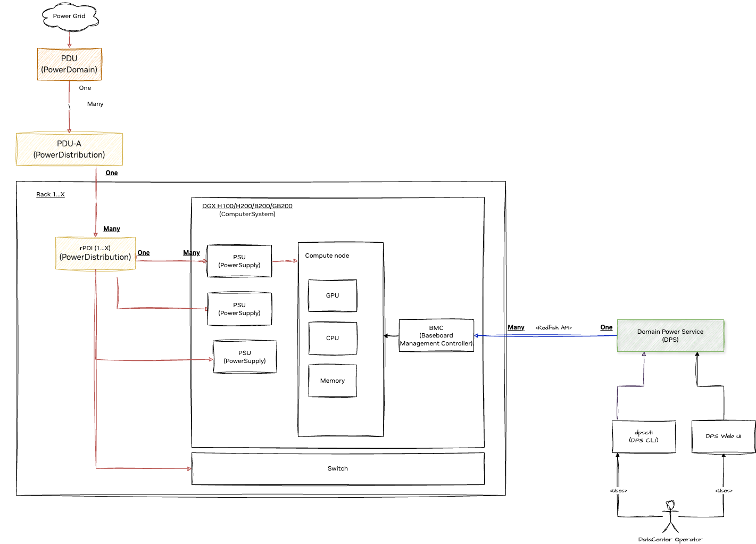
Task: Select the Memory box inside Compute node
Action: click(333, 381)
